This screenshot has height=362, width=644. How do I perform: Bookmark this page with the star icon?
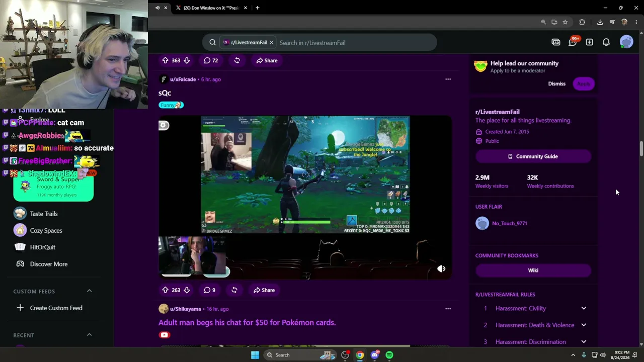565,22
